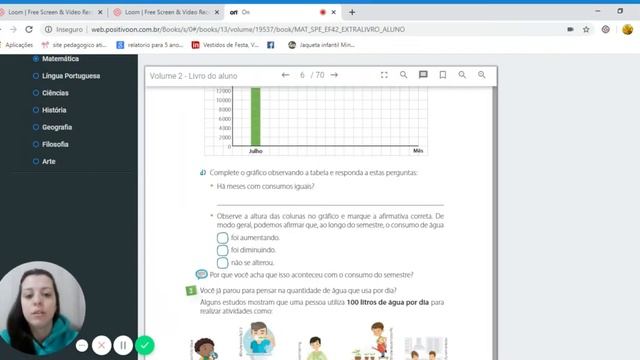The width and height of the screenshot is (640, 360).
Task: Open the browser extension icon
Action: tap(606, 29)
